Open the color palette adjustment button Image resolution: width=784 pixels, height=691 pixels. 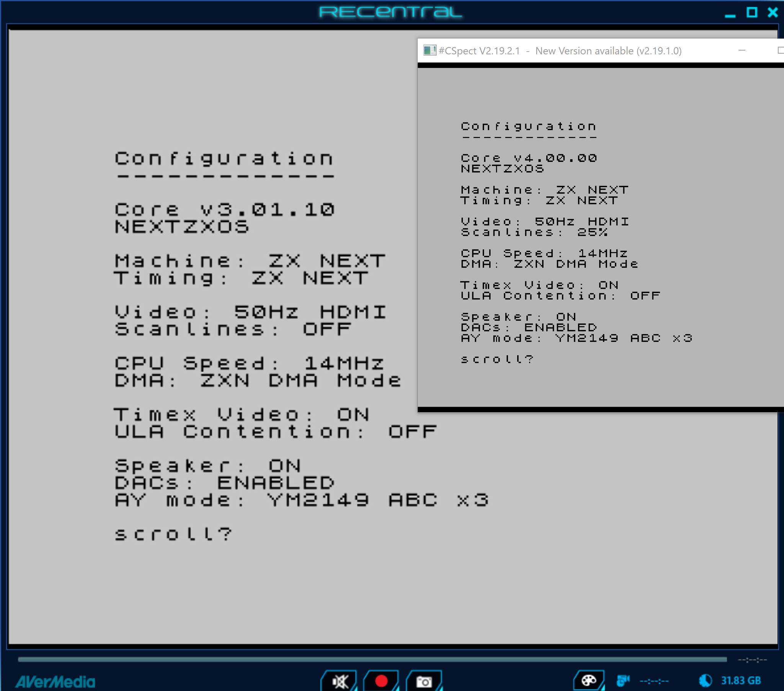[x=589, y=680]
